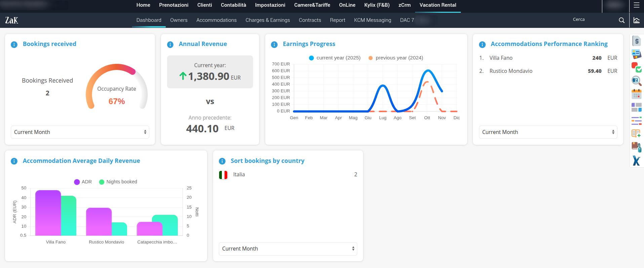
Task: Open the Contabilità menu
Action: (233, 5)
